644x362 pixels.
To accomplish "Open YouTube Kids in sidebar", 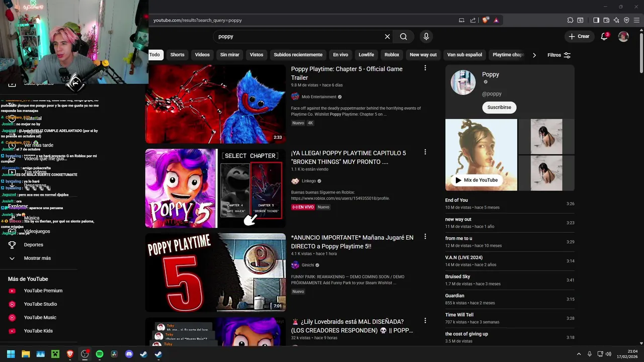I will point(37,331).
